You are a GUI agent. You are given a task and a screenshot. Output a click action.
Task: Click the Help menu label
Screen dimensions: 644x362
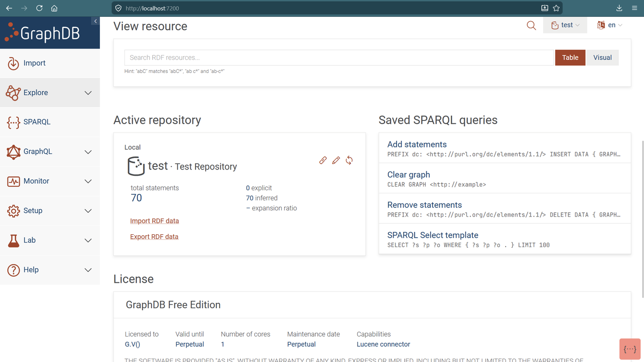click(31, 270)
